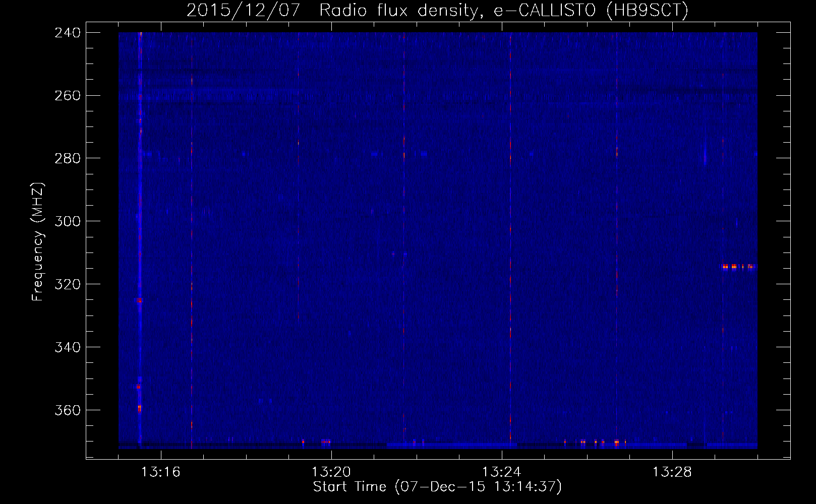Click the red-orange spot near 360 MHz at 13:15
Image resolution: width=816 pixels, height=504 pixels.
tap(140, 408)
